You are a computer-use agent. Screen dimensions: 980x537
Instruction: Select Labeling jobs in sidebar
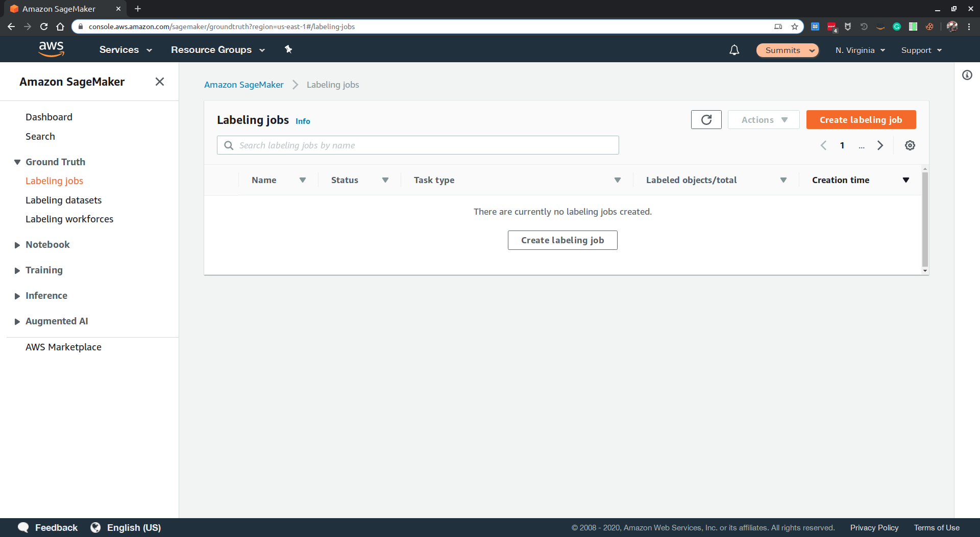[54, 181]
